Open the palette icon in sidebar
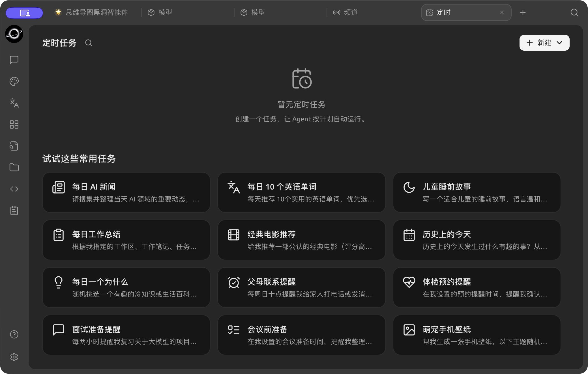The image size is (588, 374). 14,81
